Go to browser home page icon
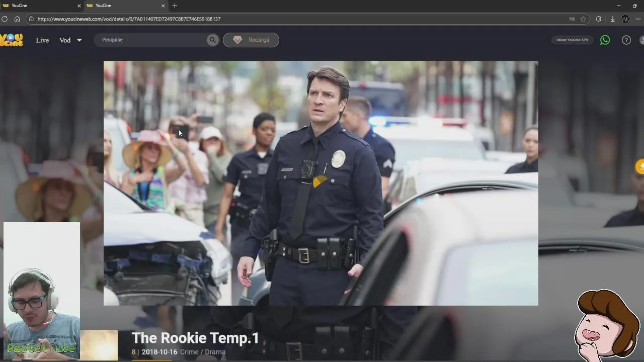The image size is (644, 362). pos(17,19)
